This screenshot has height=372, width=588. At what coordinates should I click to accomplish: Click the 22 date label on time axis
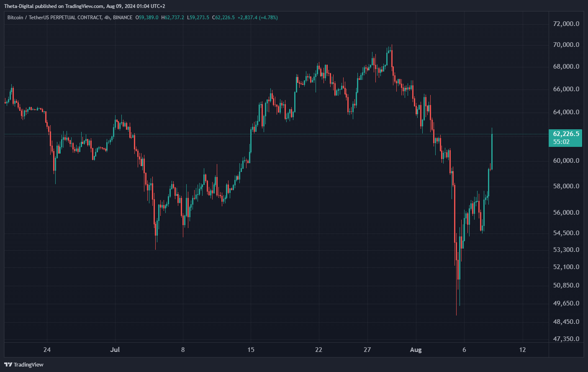click(x=318, y=350)
